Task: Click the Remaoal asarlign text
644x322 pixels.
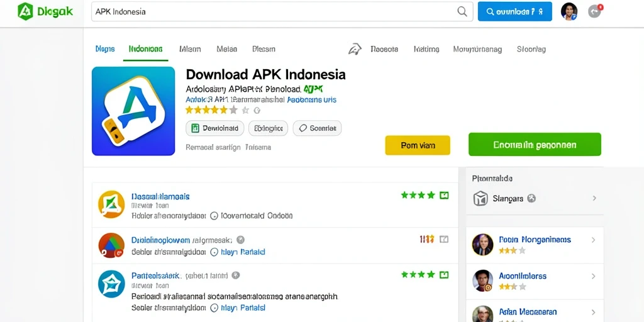Action: point(213,147)
